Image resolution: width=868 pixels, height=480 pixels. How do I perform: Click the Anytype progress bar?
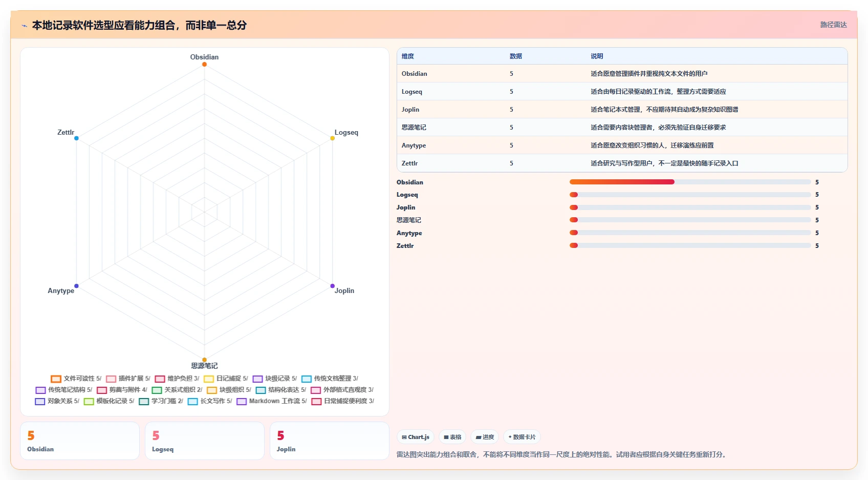coord(690,233)
